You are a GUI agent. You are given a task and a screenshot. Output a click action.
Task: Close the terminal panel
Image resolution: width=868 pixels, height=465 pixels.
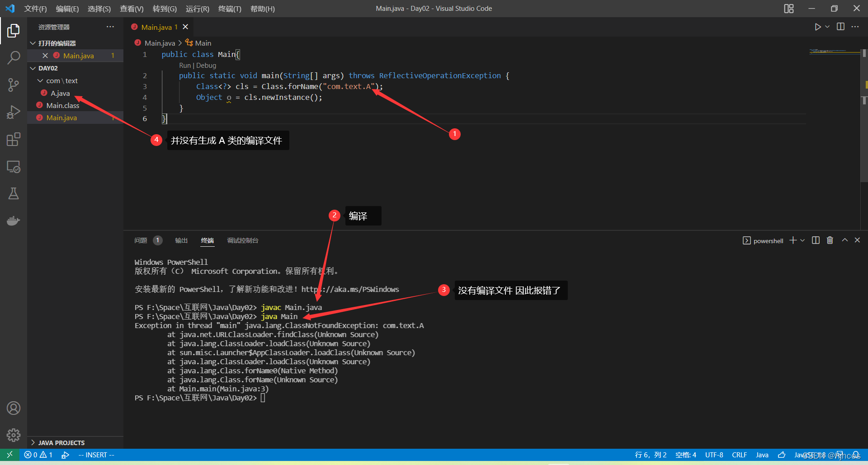click(857, 240)
